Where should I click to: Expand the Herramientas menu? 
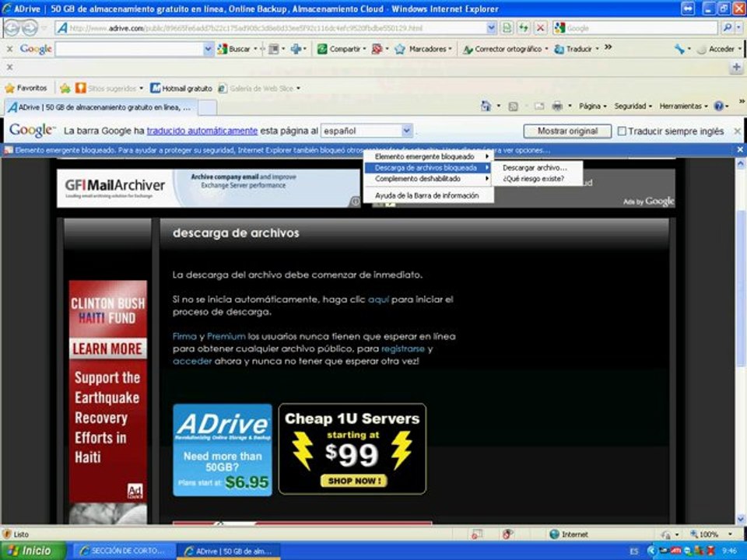coord(683,106)
